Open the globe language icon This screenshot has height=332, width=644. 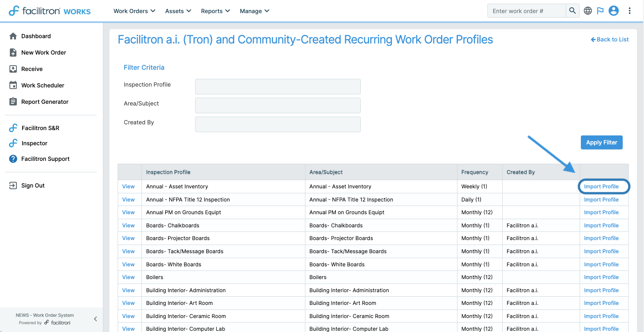click(x=588, y=11)
